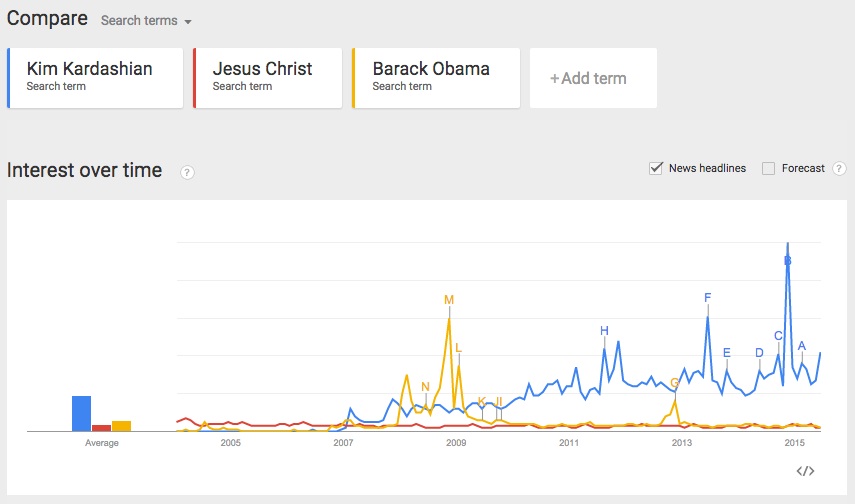Click the yellow average bar
The image size is (855, 504).
[122, 426]
